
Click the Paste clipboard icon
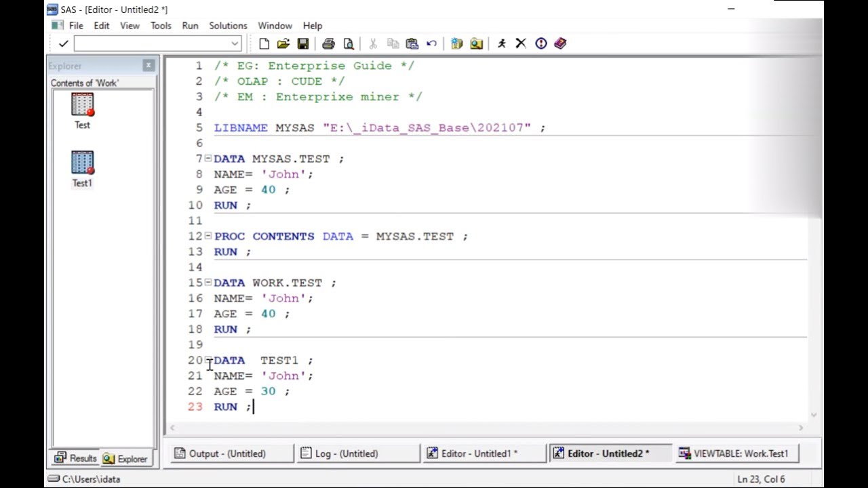click(412, 43)
